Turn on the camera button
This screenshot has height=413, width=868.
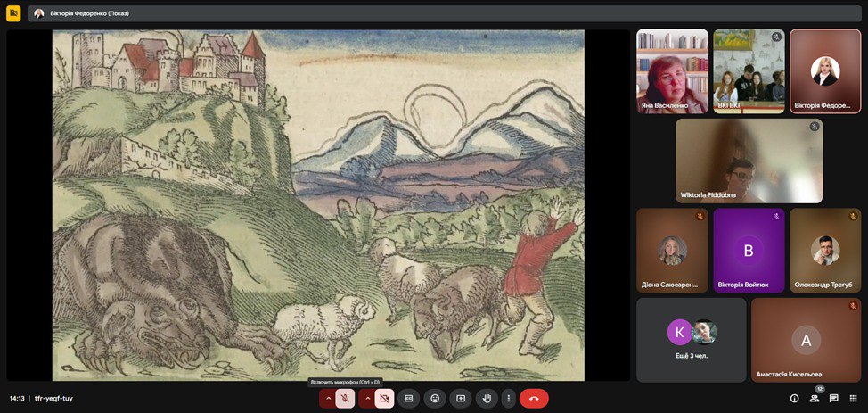tap(384, 399)
